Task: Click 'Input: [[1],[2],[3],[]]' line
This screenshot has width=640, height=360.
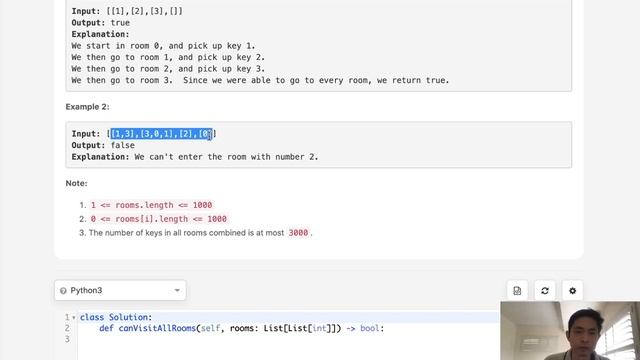Action: click(x=127, y=11)
